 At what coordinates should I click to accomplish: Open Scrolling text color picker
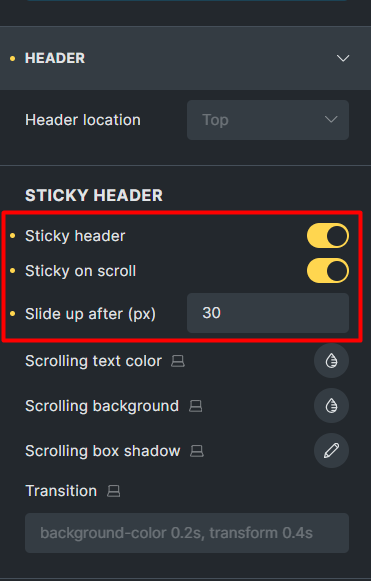(331, 361)
